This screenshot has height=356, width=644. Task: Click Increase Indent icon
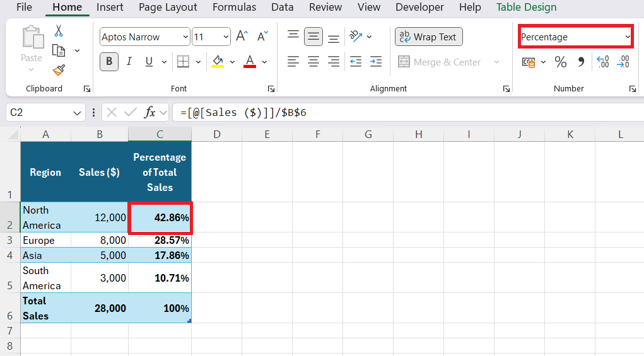[x=376, y=62]
